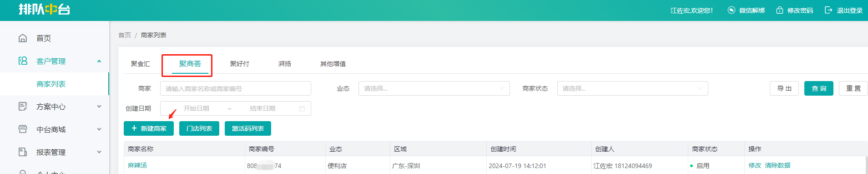
Task: Click 清除数据 for the 麻辣汤 row
Action: coord(777,165)
